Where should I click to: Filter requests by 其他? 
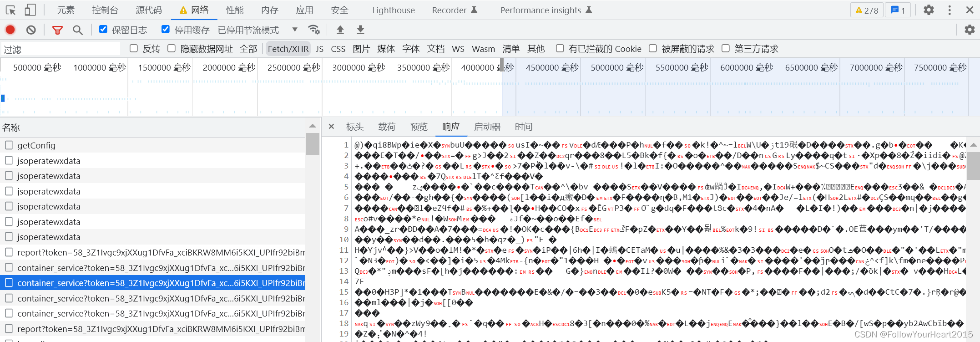click(536, 49)
